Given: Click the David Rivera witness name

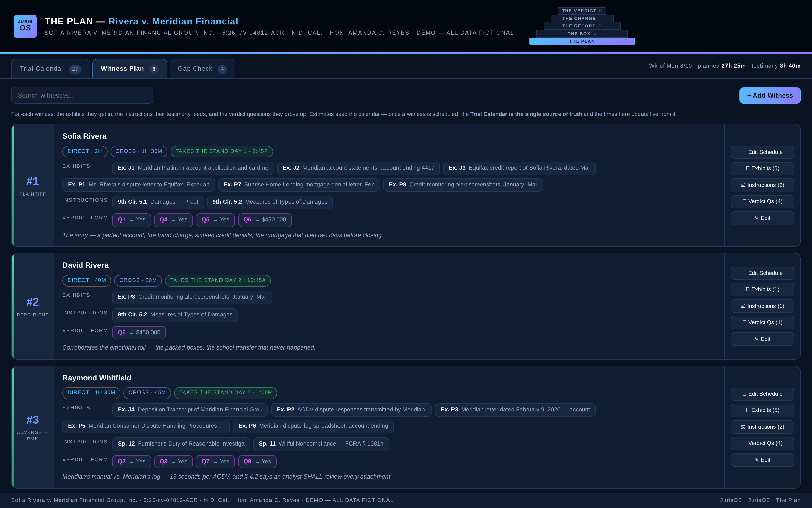Looking at the screenshot, I should pos(85,265).
